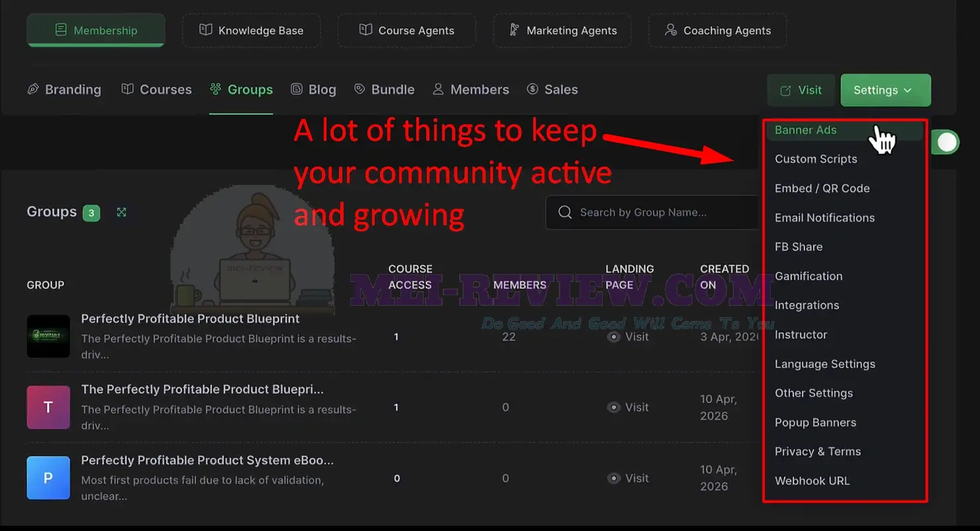Open Instructor settings

coord(801,335)
